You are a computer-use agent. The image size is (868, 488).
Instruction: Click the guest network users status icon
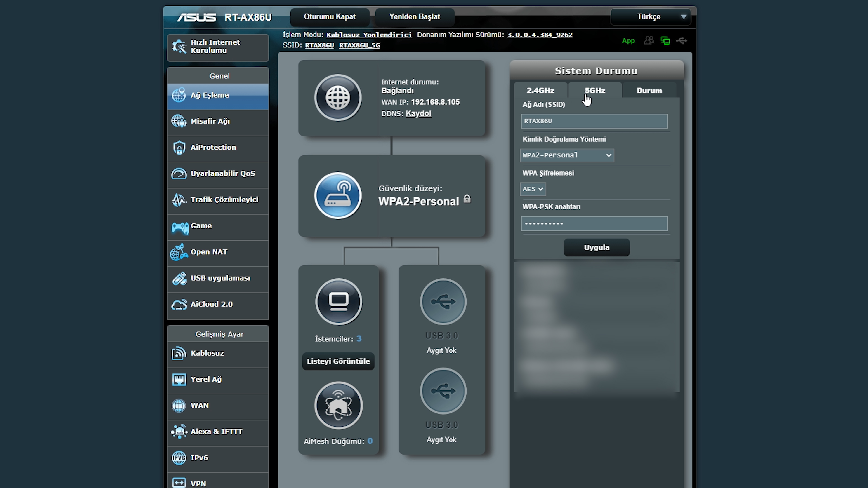click(x=649, y=41)
